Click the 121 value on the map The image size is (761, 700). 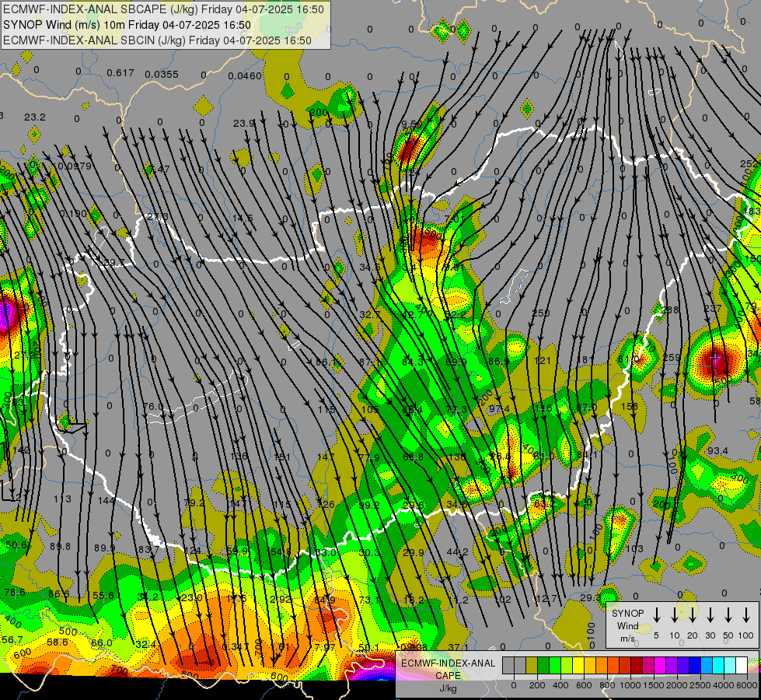542,360
